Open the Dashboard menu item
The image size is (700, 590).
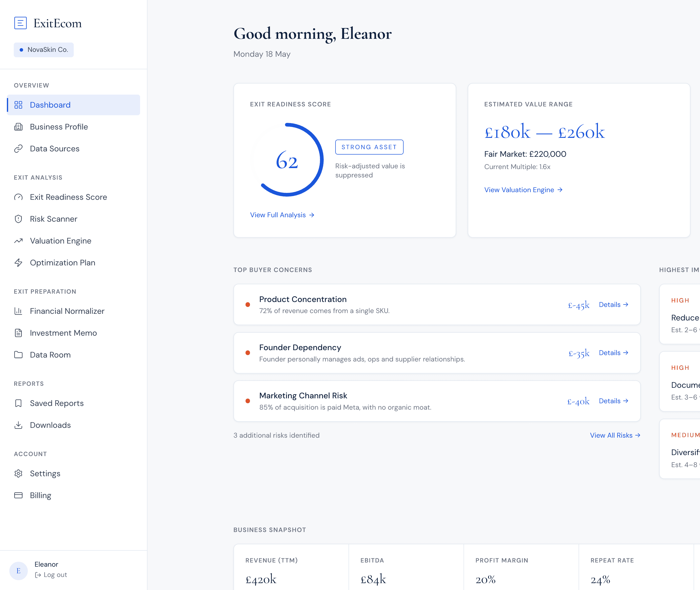[73, 105]
